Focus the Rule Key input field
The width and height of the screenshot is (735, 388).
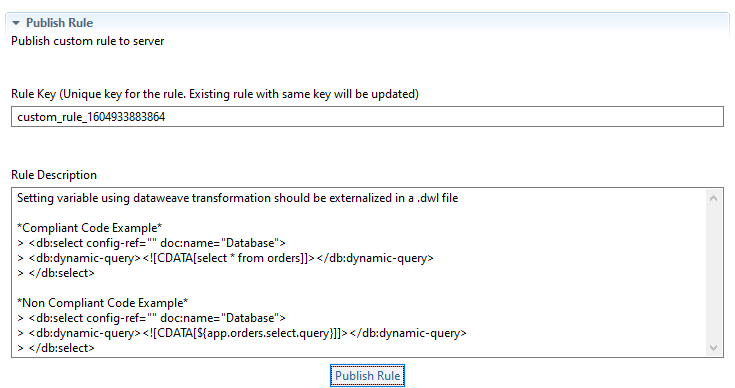367,116
